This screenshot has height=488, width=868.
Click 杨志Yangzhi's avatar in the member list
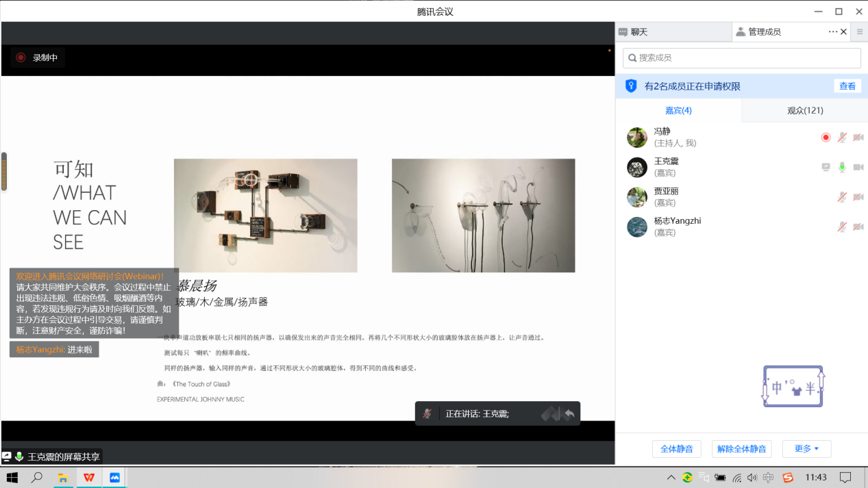(x=637, y=227)
